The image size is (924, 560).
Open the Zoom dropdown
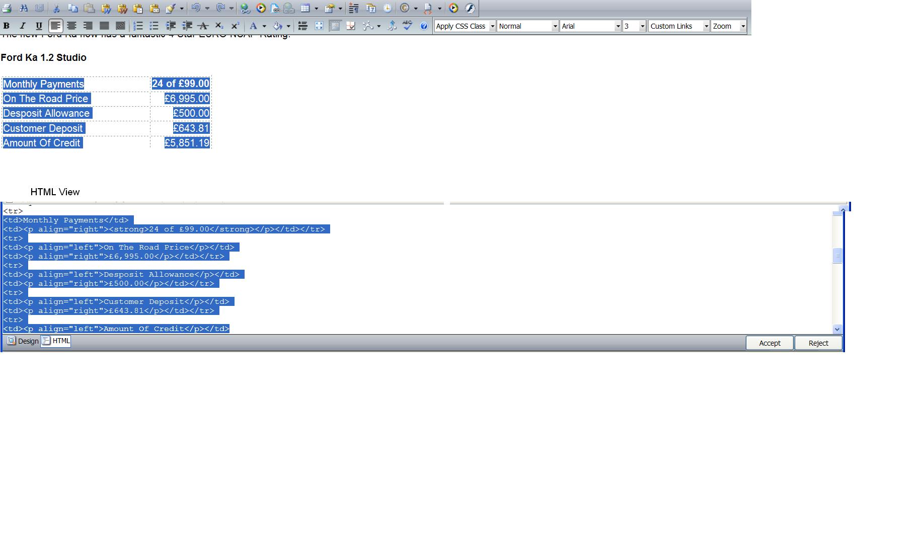click(x=729, y=26)
